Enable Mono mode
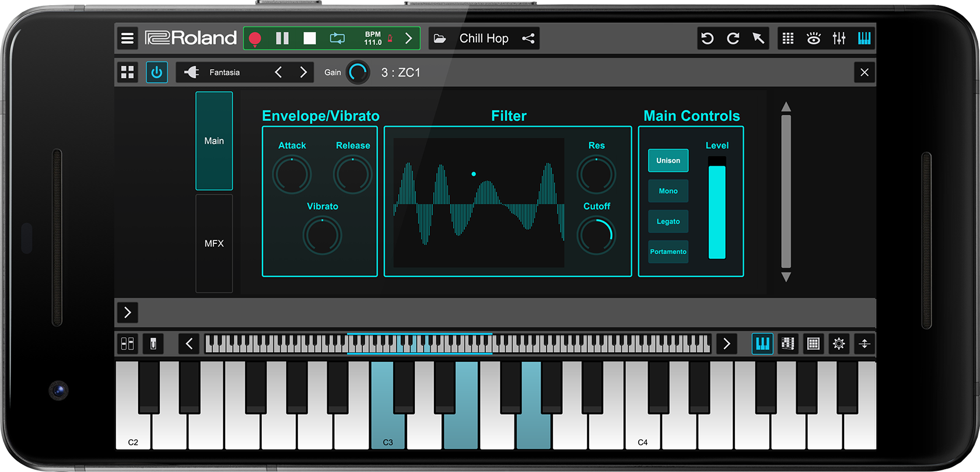Viewport: 980px width, 472px height. [668, 191]
